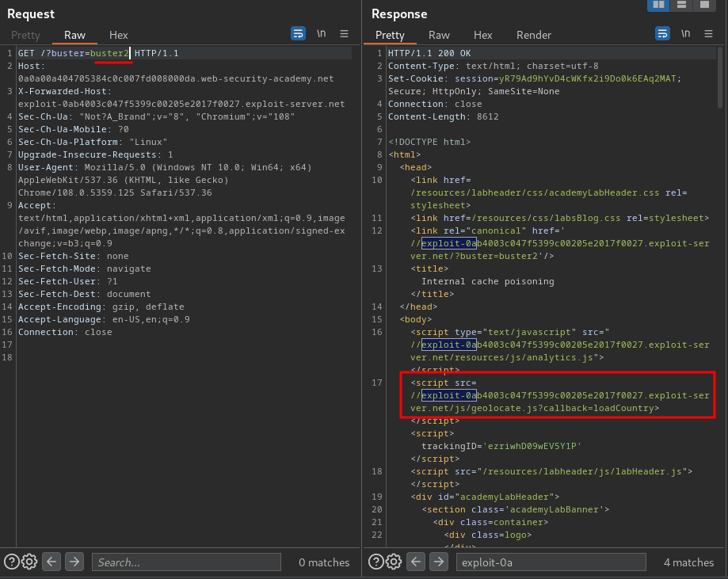728x579 pixels.
Task: Click the Sec-Fetch-Dest: document header
Action: 85,294
